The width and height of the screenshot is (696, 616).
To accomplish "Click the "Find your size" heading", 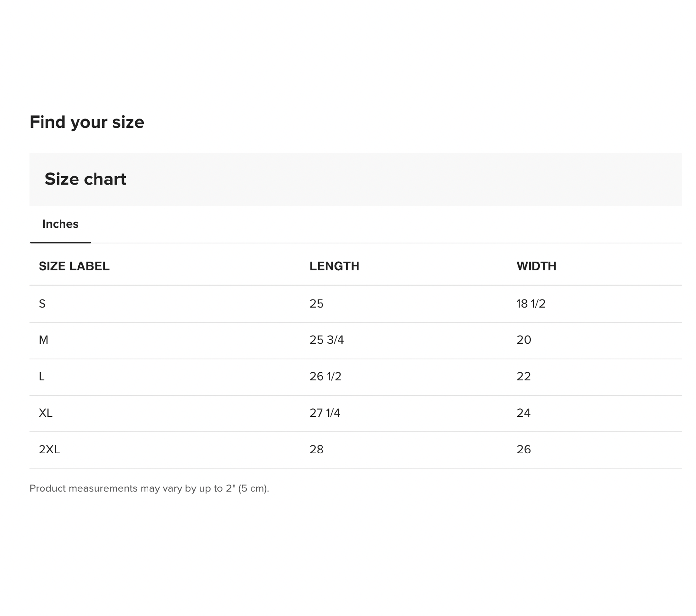I will pyautogui.click(x=87, y=122).
